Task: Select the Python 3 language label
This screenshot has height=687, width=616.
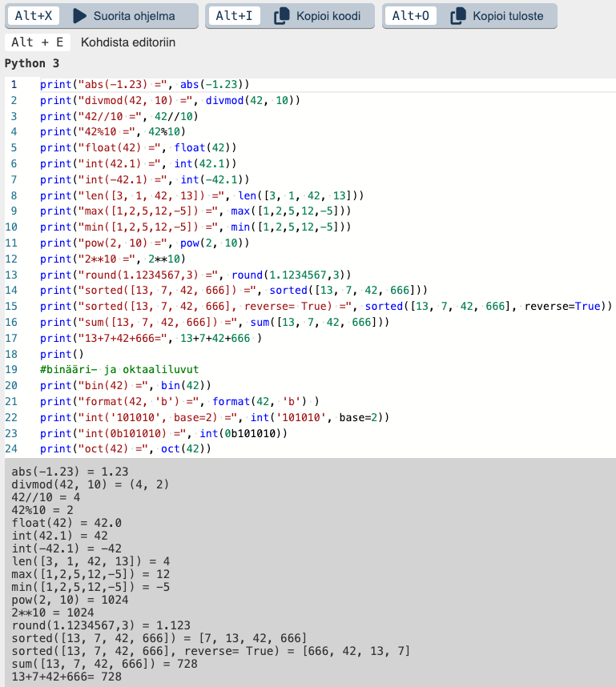Action: pos(32,63)
